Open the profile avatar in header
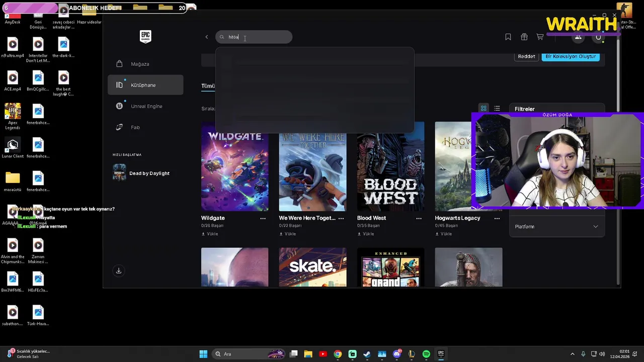 (x=598, y=37)
